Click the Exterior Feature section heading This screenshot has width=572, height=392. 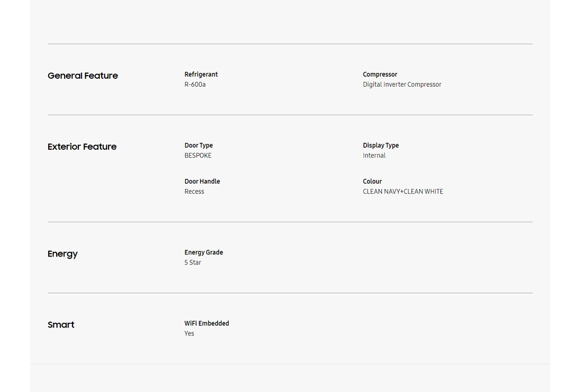(82, 147)
